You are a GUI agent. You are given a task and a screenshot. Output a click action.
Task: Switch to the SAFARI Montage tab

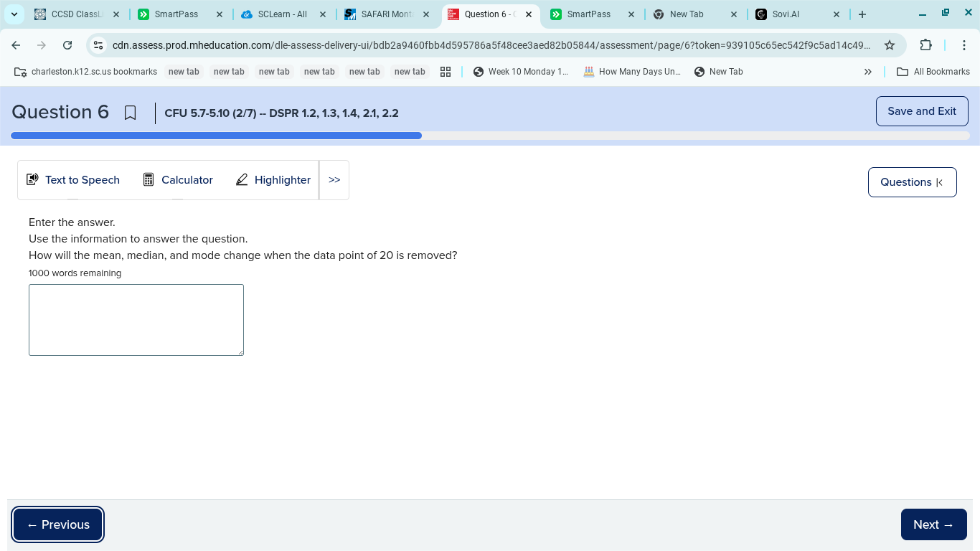click(x=385, y=14)
